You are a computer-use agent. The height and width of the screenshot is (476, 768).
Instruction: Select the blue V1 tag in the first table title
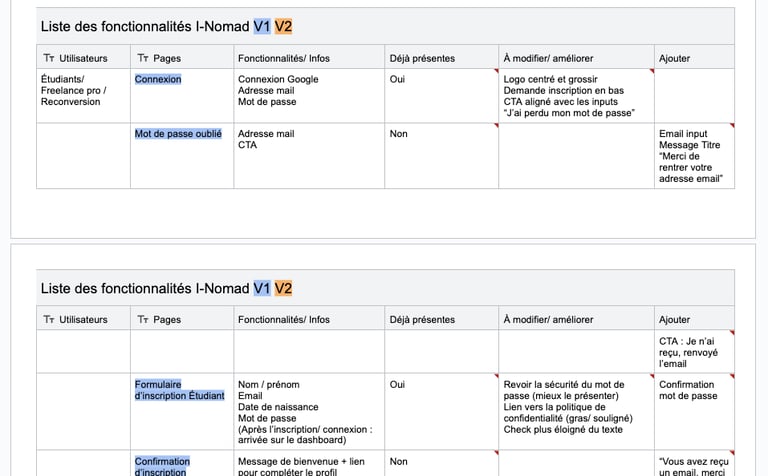coord(262,26)
